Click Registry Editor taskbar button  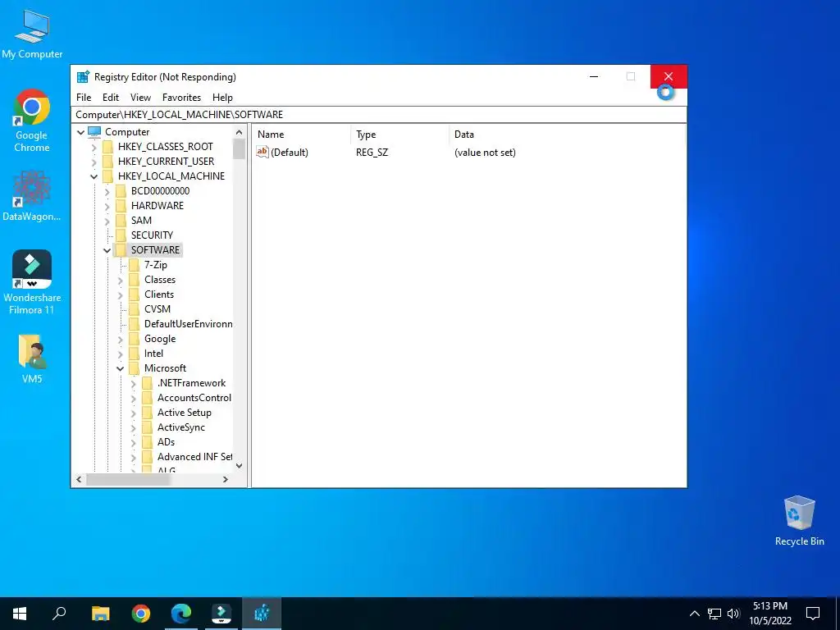click(262, 614)
